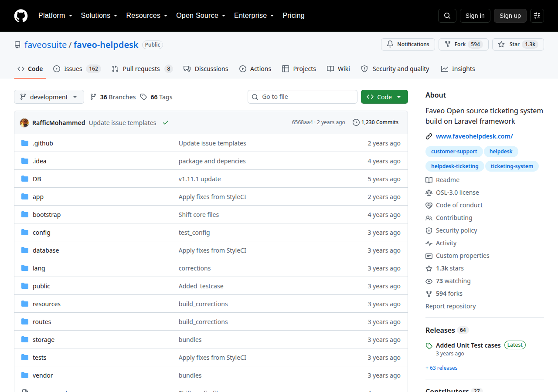Expand the Solutions menu
The width and height of the screenshot is (558, 392).
point(99,16)
